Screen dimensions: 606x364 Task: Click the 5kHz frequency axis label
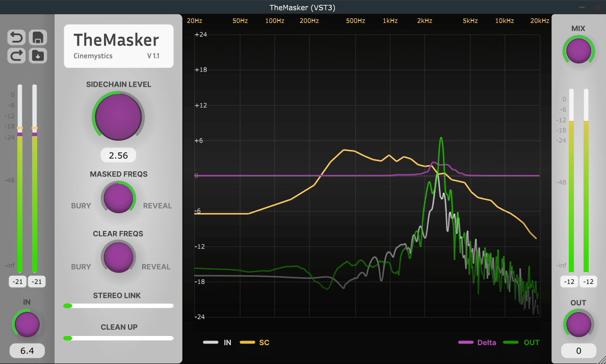pyautogui.click(x=470, y=20)
